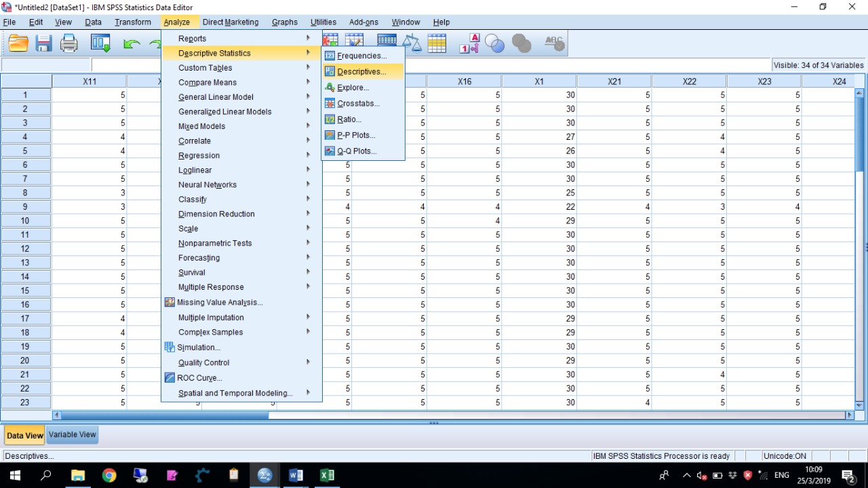Switch input language from ENG
The width and height of the screenshot is (868, 488).
pos(781,475)
